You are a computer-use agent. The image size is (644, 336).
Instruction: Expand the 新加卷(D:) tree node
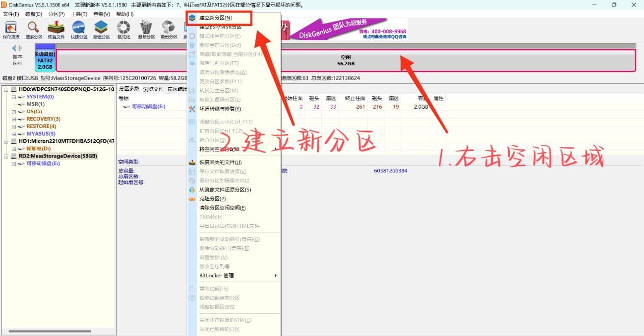[x=14, y=148]
